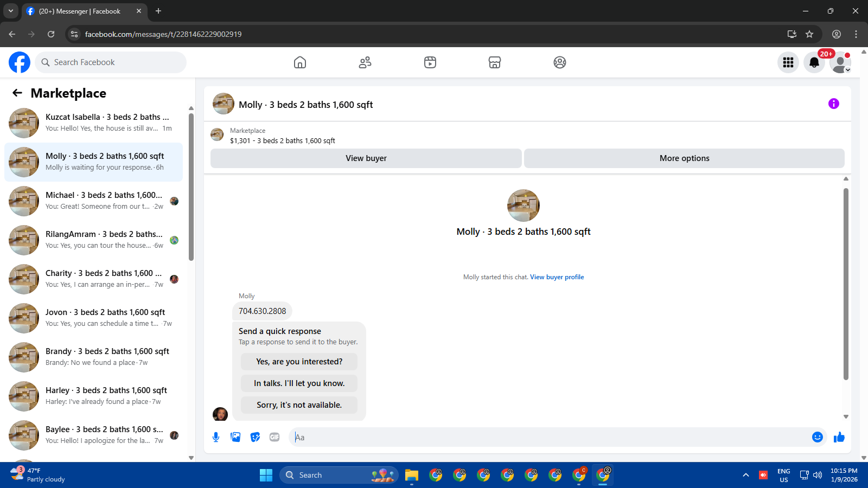Send quick reply 'Sorry, it's not available.'
Image resolution: width=868 pixels, height=488 pixels.
click(x=299, y=405)
